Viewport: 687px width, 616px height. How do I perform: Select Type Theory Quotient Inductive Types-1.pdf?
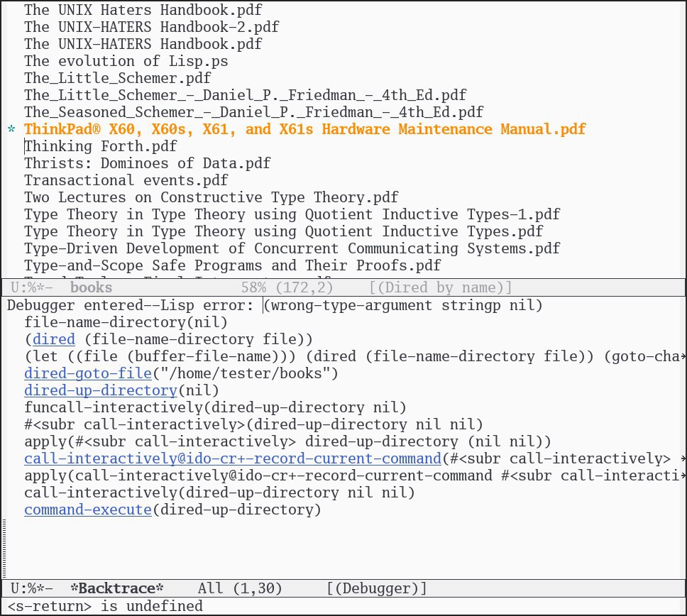pos(292,215)
